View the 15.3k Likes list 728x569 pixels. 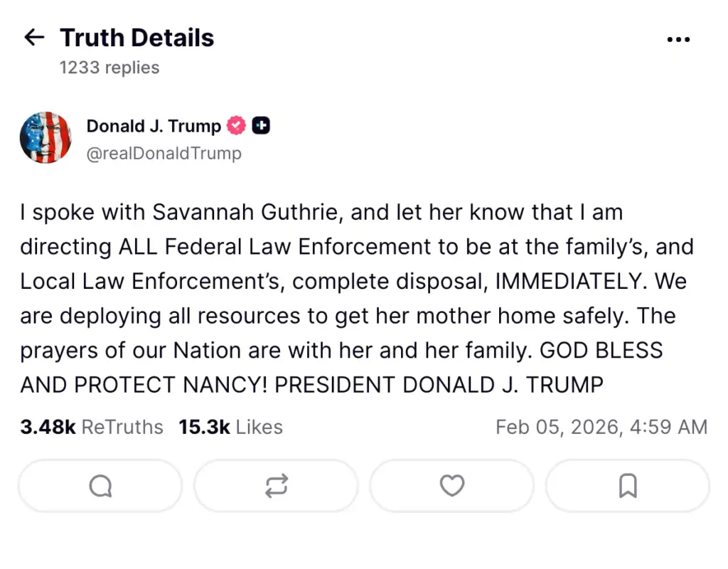(230, 427)
